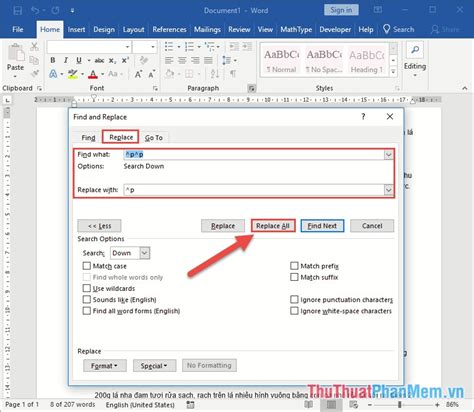Click the Undo arrow icon
This screenshot has width=474, height=412.
pyautogui.click(x=35, y=10)
